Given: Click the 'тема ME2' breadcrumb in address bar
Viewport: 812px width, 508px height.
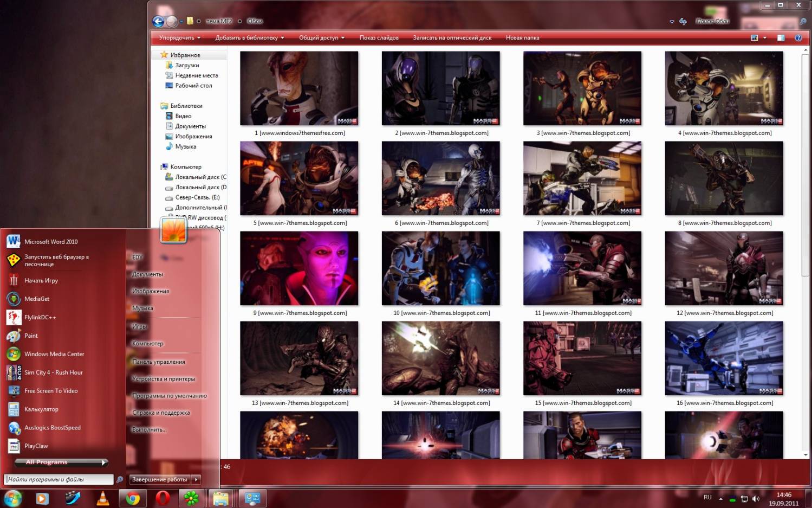Looking at the screenshot, I should click(x=219, y=21).
